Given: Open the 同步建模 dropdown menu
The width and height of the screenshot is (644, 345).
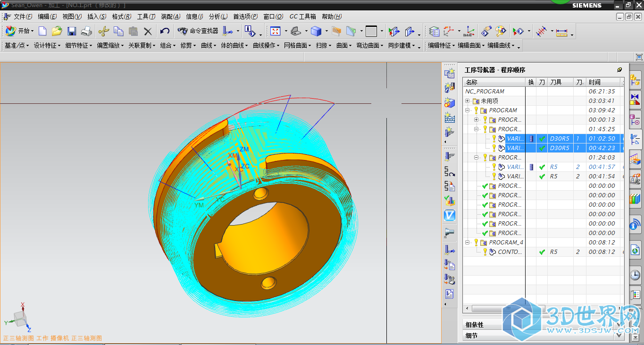Looking at the screenshot, I should [401, 46].
